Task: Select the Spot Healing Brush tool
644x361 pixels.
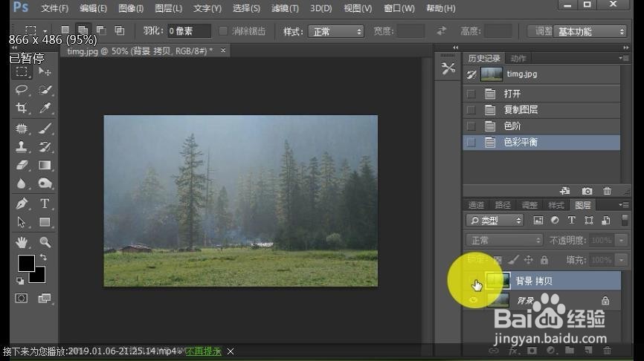Action: (x=22, y=129)
